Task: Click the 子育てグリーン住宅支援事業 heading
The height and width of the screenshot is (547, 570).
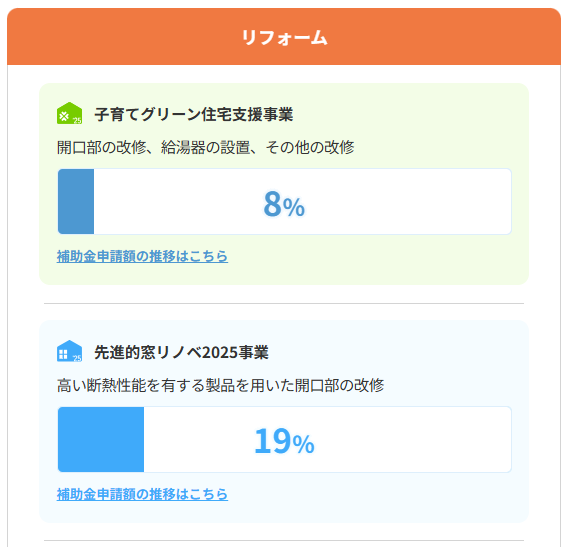Action: 194,114
